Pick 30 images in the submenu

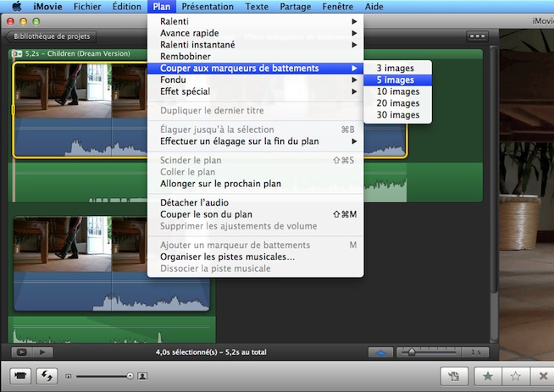tap(397, 115)
